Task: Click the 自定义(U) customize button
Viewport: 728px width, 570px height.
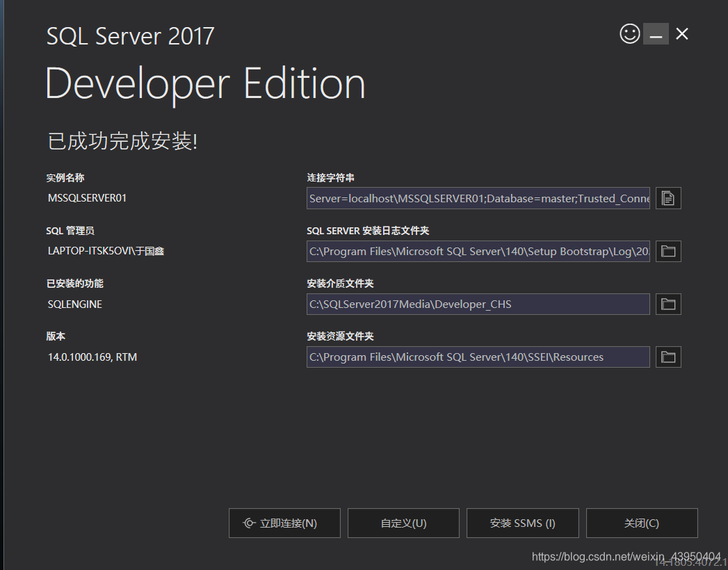Action: click(403, 523)
